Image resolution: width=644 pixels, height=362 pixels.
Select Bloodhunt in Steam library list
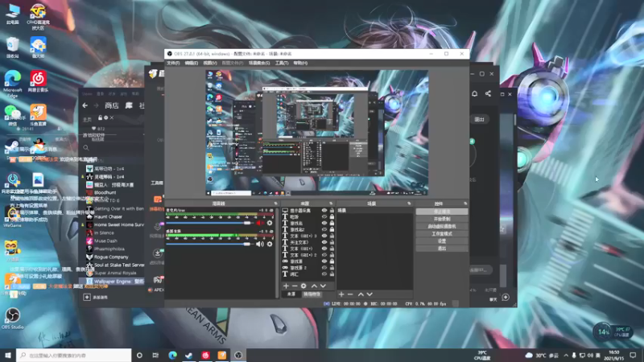tap(105, 192)
